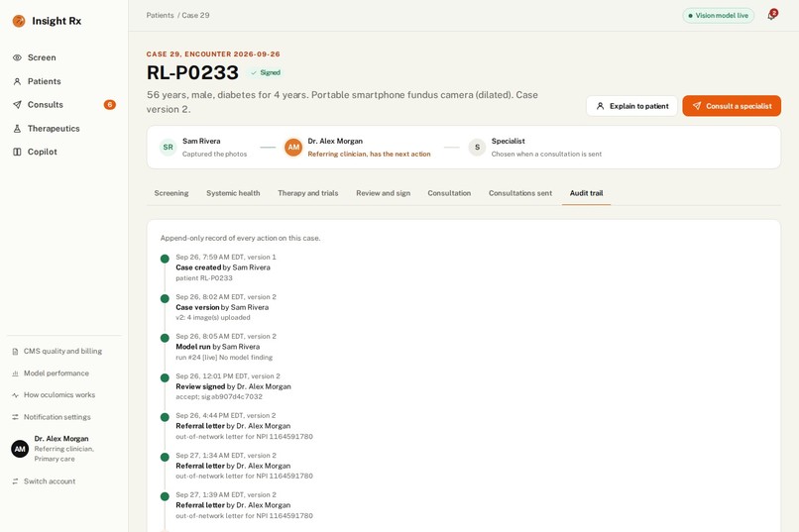Image resolution: width=799 pixels, height=532 pixels.
Task: Click the Notification settings sliders icon
Action: pos(15,417)
